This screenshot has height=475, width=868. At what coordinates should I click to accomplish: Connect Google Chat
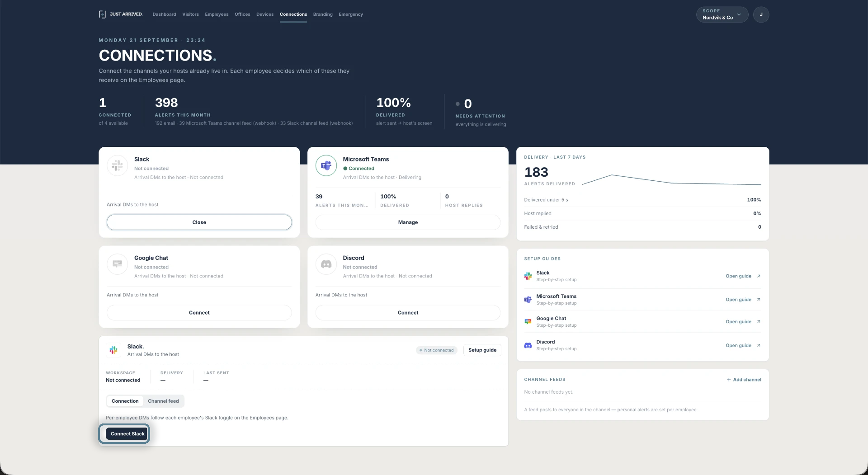(199, 313)
